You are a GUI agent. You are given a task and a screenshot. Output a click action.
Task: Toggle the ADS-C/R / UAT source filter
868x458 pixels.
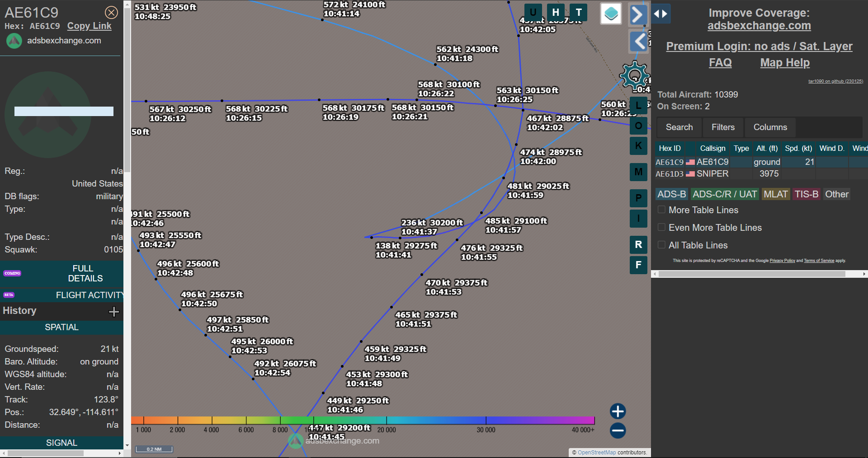pyautogui.click(x=725, y=194)
